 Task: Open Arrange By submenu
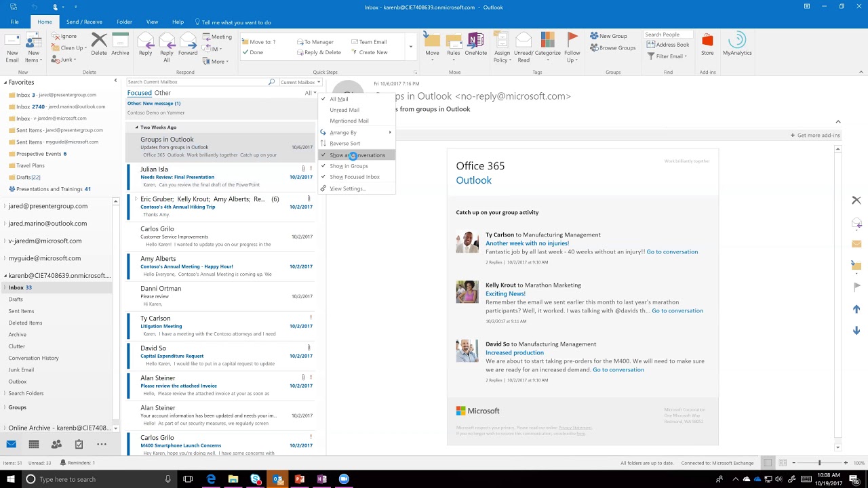pos(357,133)
